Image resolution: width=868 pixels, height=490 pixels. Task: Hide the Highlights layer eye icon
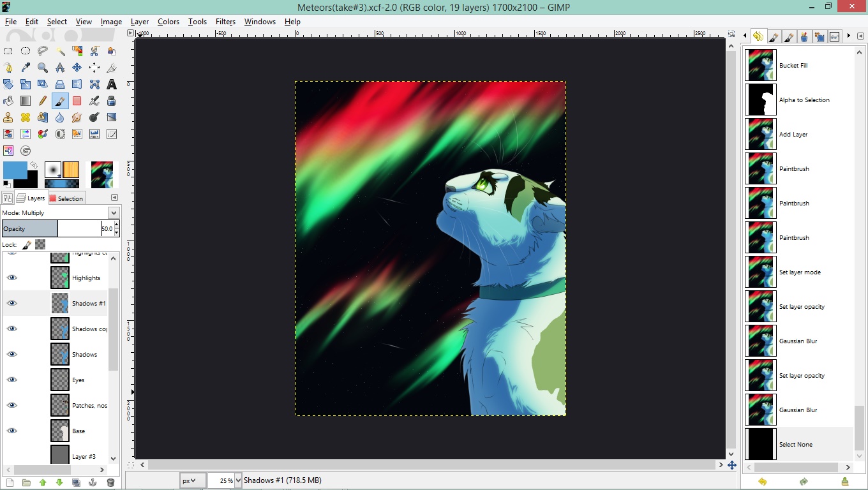point(11,278)
